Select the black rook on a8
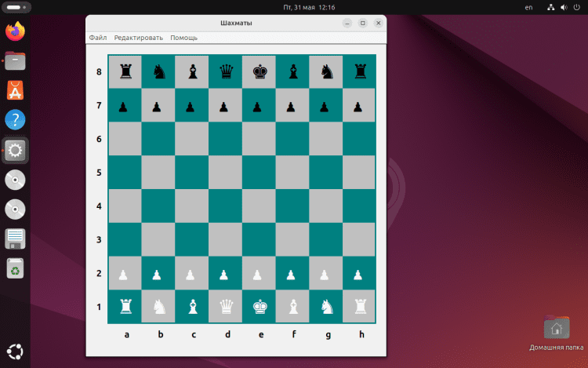 coord(125,71)
